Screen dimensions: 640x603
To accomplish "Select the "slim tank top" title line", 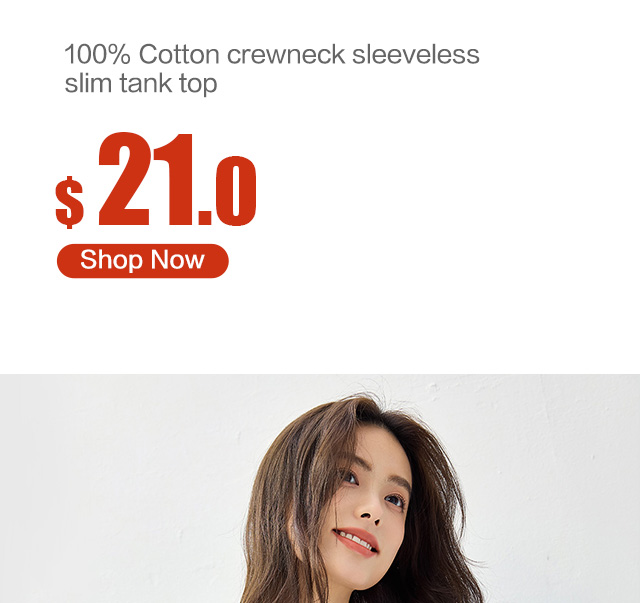I will coord(141,84).
